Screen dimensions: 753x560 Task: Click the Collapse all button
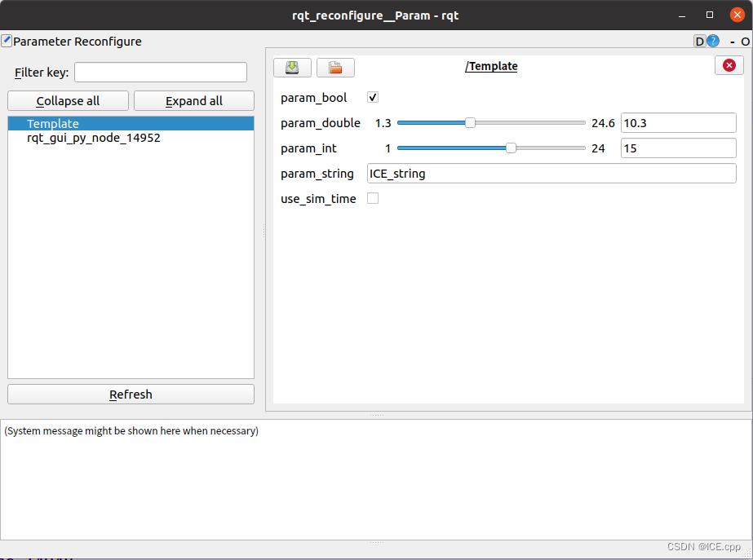point(68,100)
